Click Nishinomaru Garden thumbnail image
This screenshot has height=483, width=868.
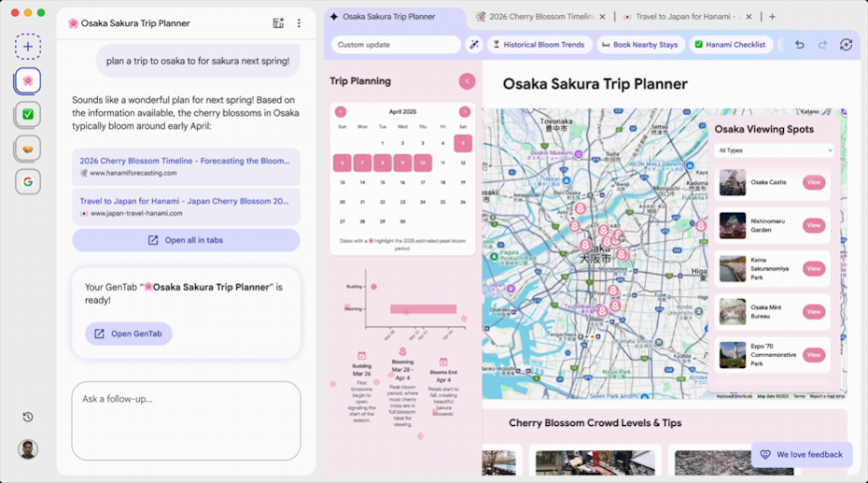[733, 225]
